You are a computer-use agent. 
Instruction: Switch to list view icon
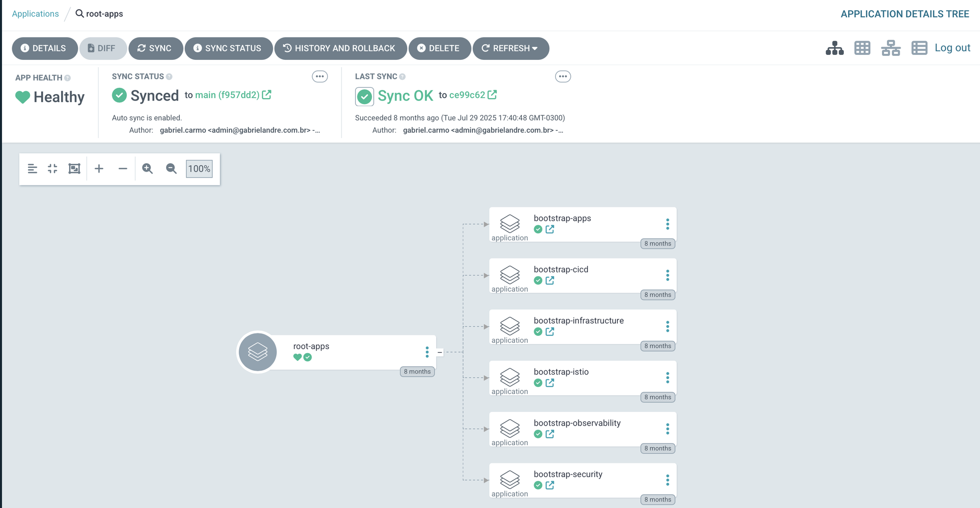(x=919, y=48)
